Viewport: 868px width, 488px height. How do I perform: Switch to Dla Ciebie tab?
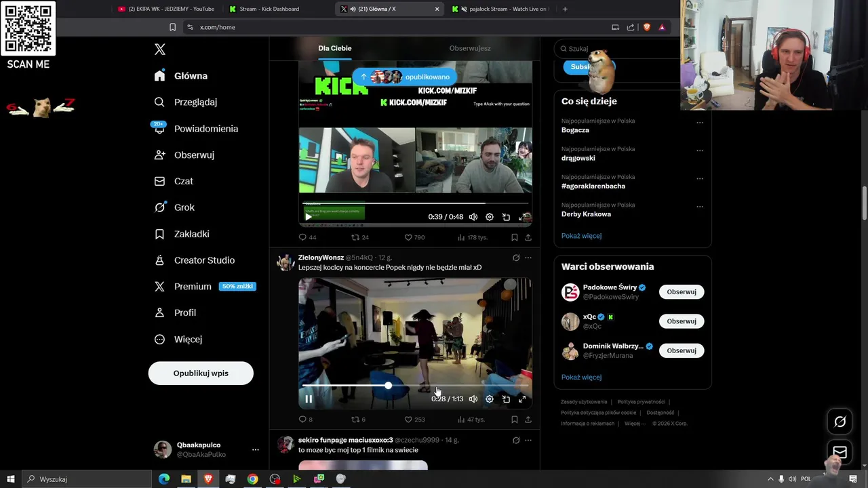[x=335, y=48]
